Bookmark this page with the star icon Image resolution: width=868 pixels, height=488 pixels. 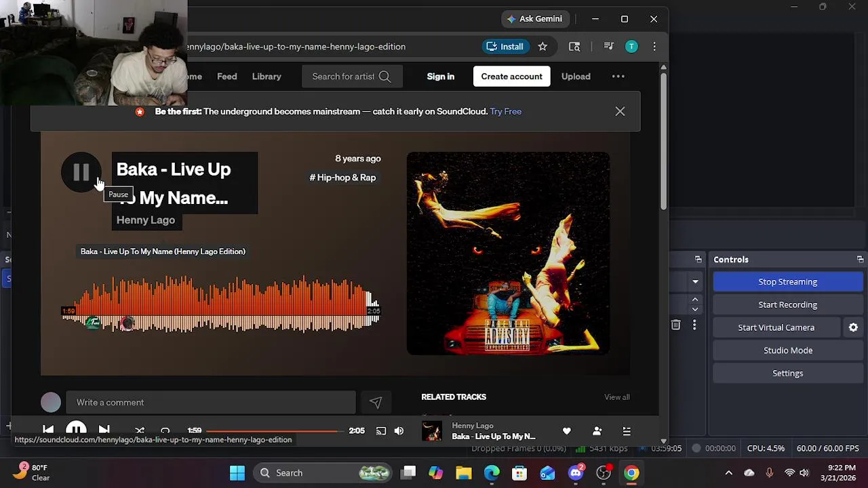click(x=542, y=47)
